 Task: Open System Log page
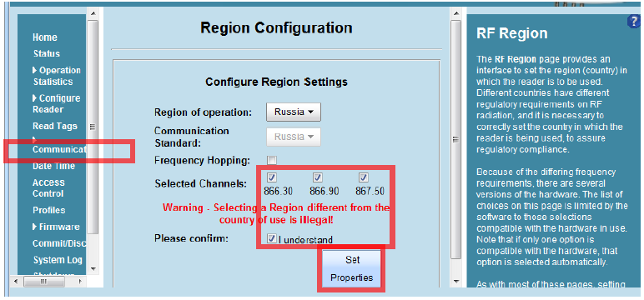click(x=58, y=260)
